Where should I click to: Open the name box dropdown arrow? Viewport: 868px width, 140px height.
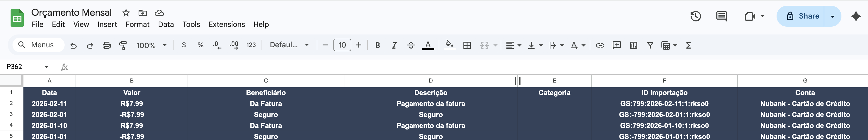46,67
